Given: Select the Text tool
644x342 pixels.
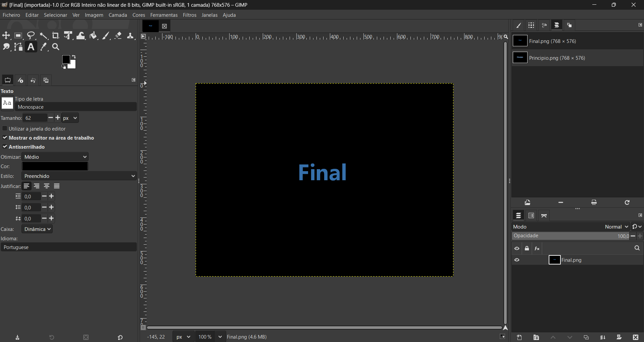Looking at the screenshot, I should pyautogui.click(x=31, y=47).
